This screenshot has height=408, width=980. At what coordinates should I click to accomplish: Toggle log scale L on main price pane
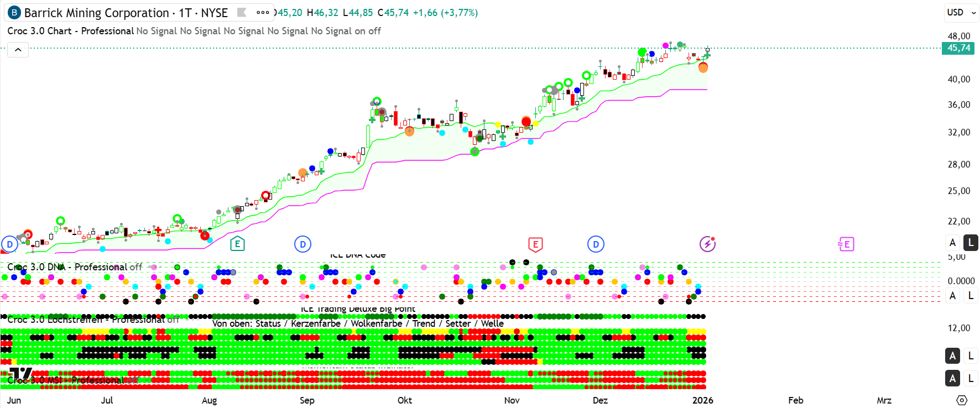click(x=971, y=242)
